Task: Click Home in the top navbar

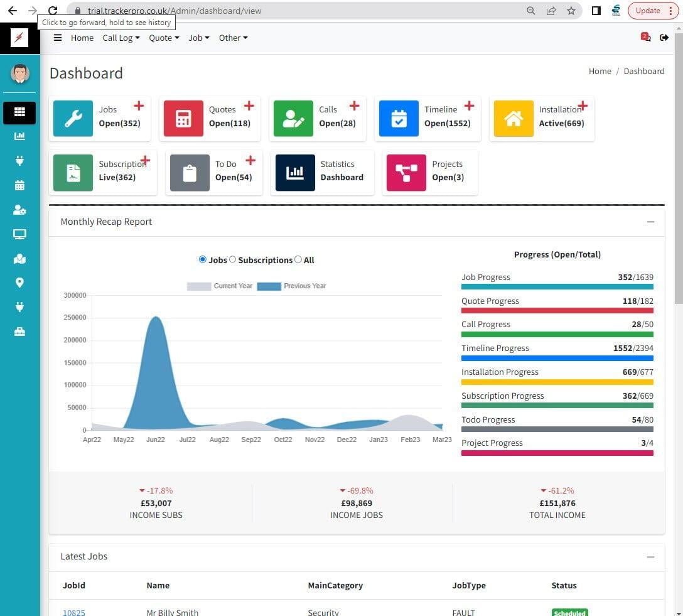Action: 82,38
